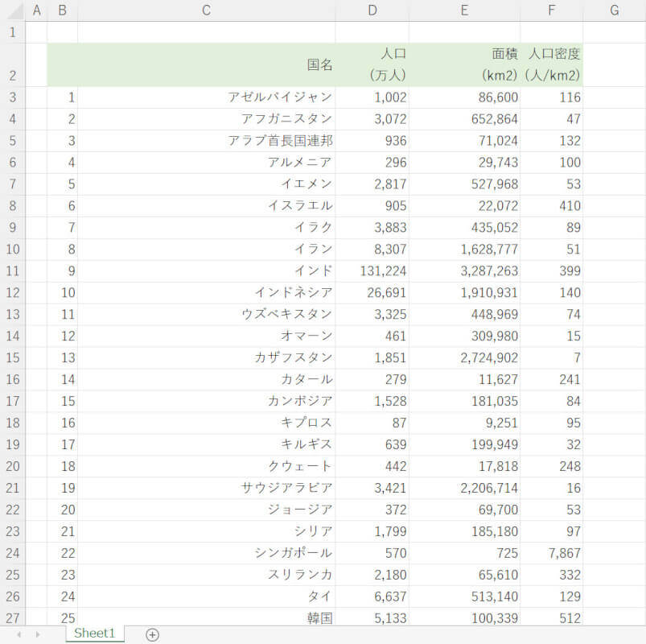Select column G header
This screenshot has width=646, height=644.
614,10
